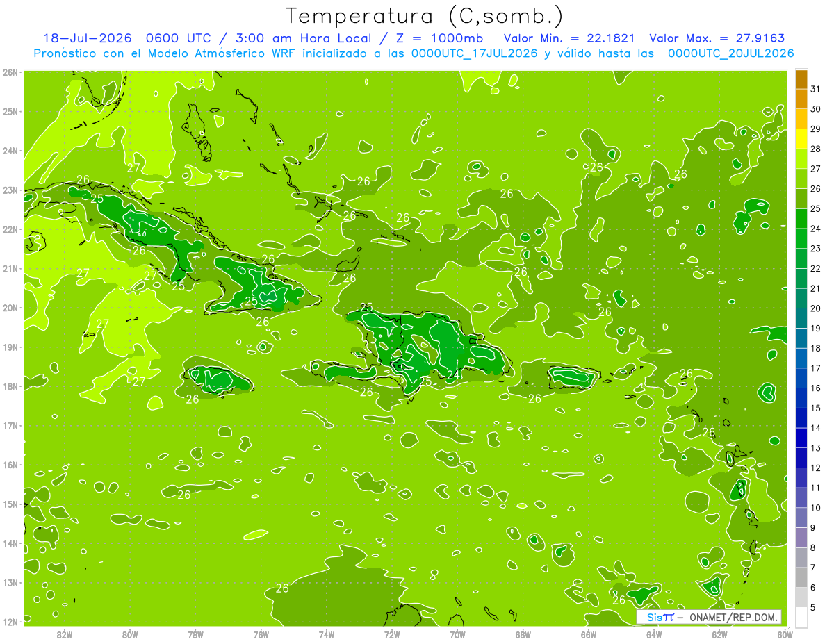Click "0000UTC_17JUL2026" initialization time text
Viewport: 834px width, 644px height.
[x=474, y=53]
